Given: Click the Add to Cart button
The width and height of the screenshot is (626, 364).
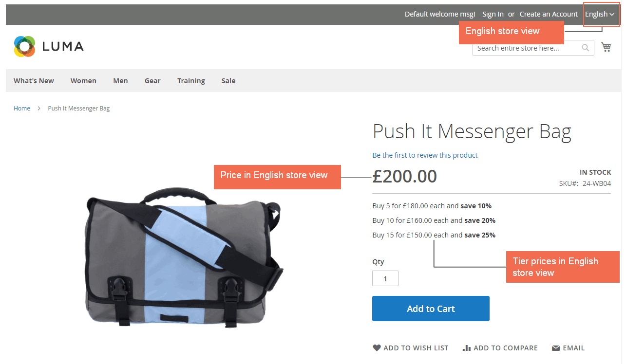Looking at the screenshot, I should point(431,309).
